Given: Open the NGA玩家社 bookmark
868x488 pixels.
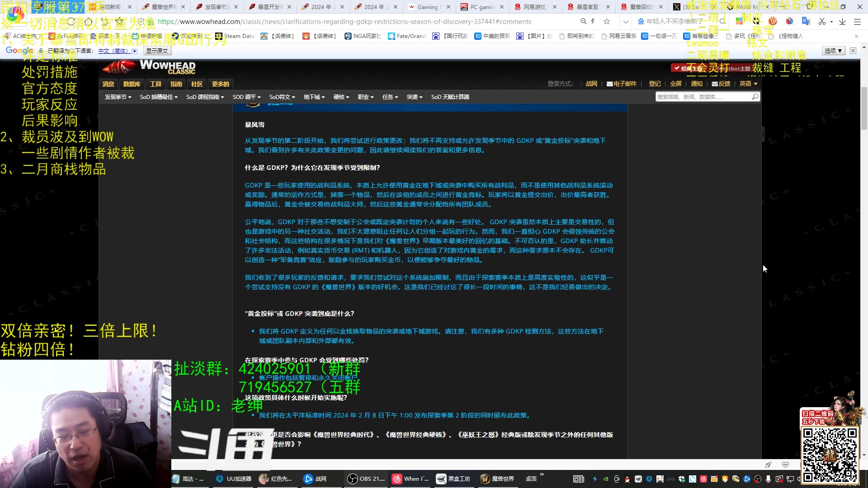Looking at the screenshot, I should (363, 36).
